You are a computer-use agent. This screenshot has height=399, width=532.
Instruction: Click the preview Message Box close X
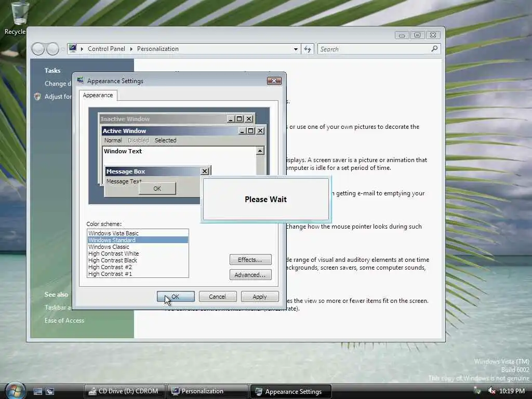(x=205, y=171)
